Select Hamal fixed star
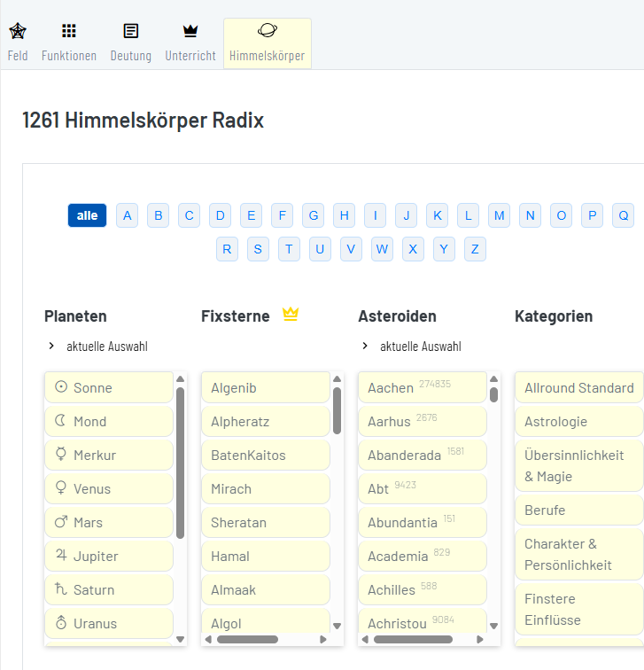This screenshot has height=670, width=644. [266, 557]
